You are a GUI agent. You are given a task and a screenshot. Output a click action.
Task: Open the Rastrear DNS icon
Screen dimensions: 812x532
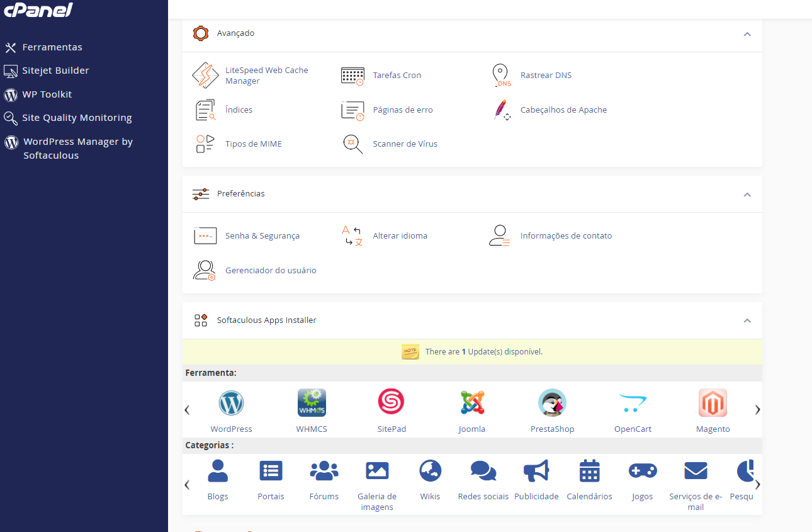pyautogui.click(x=500, y=76)
